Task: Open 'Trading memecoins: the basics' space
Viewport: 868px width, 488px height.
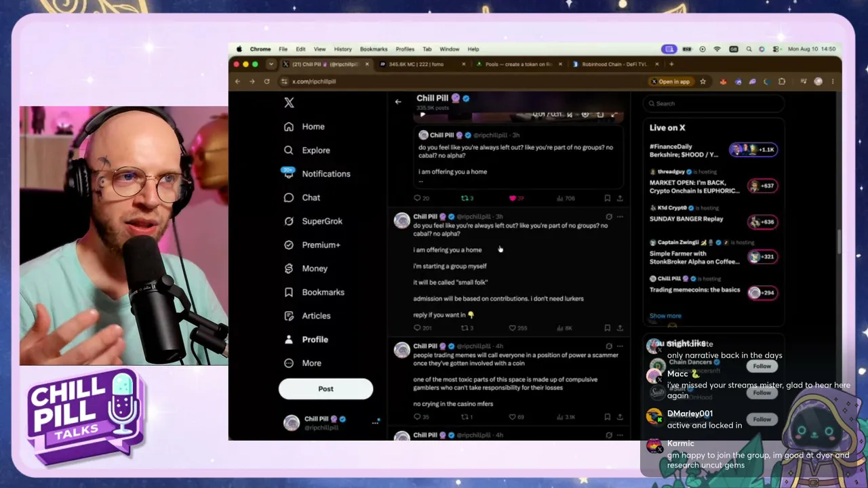Action: tap(713, 286)
